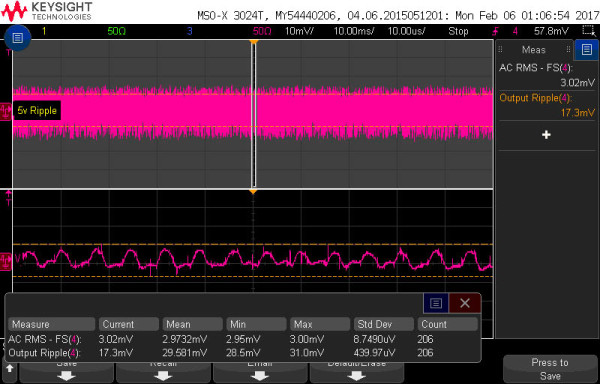600x384 pixels.
Task: Click the statistics panel menu icon
Action: point(436,303)
